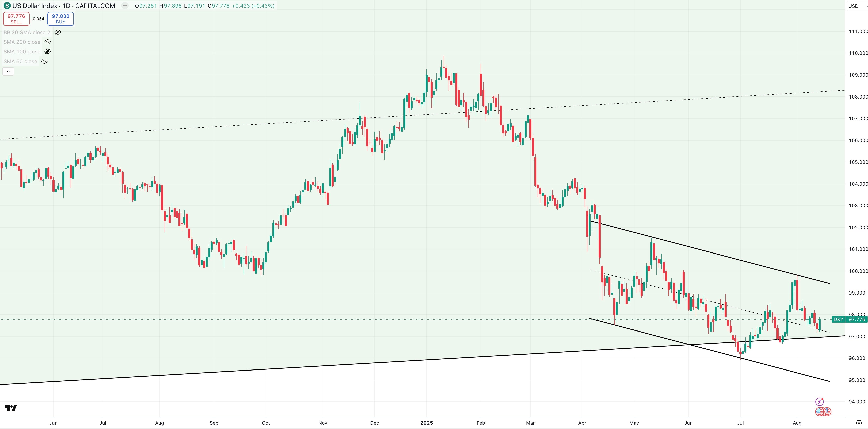Click the Apr label on time axis
868x429 pixels.
(x=582, y=423)
